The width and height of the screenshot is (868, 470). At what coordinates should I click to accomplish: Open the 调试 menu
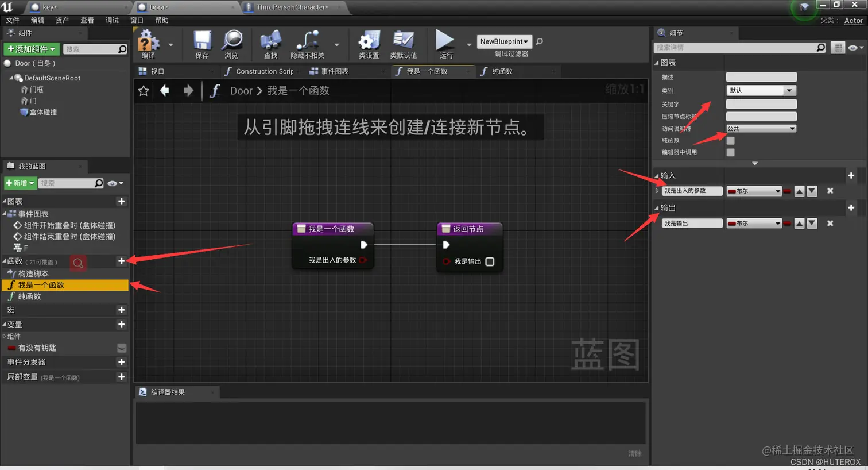[x=112, y=20]
